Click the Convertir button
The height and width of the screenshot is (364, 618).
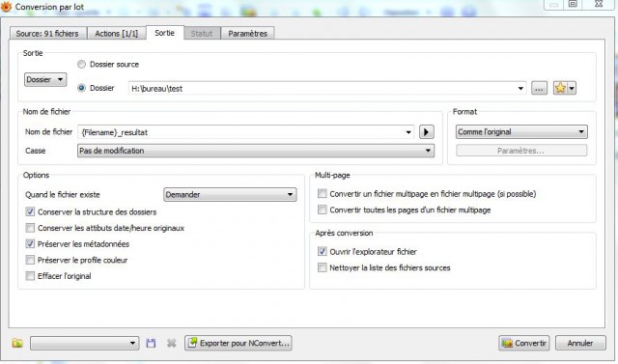[525, 343]
